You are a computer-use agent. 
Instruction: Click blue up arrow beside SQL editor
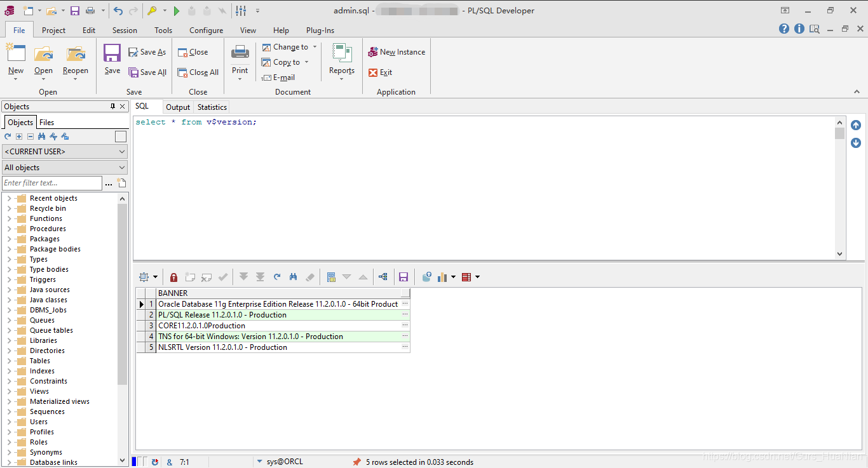point(856,125)
